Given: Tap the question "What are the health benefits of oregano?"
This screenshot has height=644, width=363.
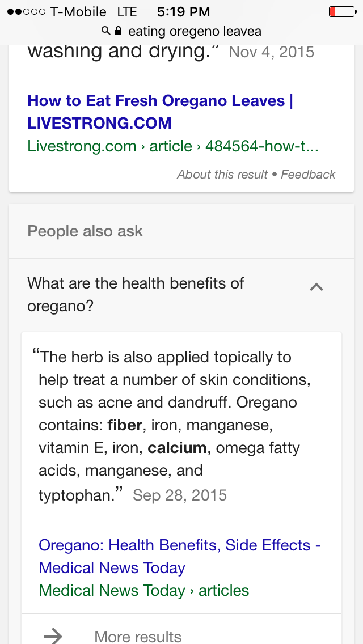Looking at the screenshot, I should (x=136, y=294).
